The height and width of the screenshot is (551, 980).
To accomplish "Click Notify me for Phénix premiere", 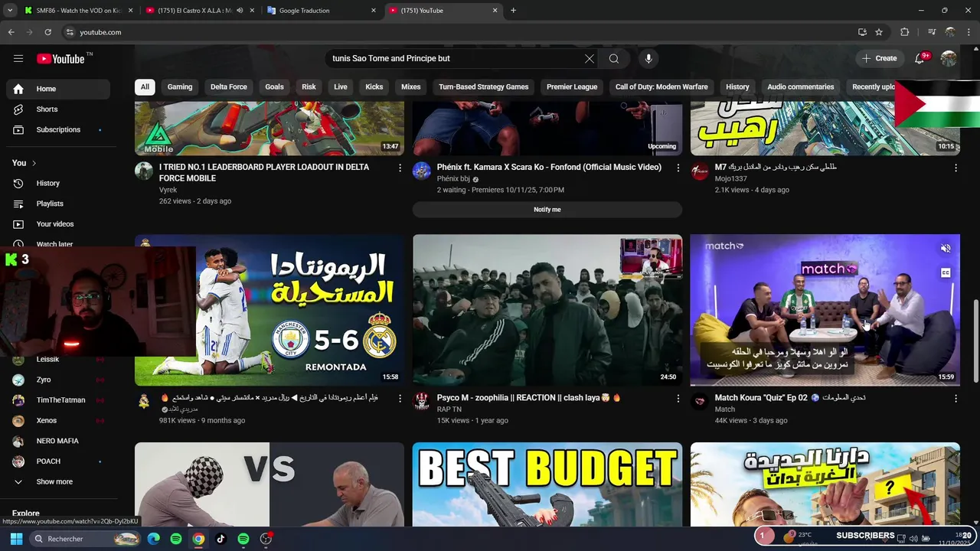I will click(x=547, y=210).
